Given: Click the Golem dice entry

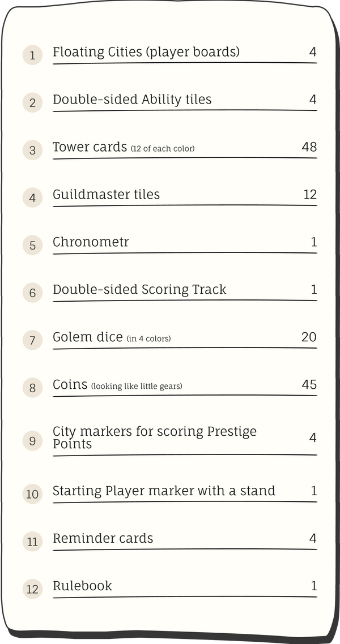Looking at the screenshot, I should click(x=112, y=337).
